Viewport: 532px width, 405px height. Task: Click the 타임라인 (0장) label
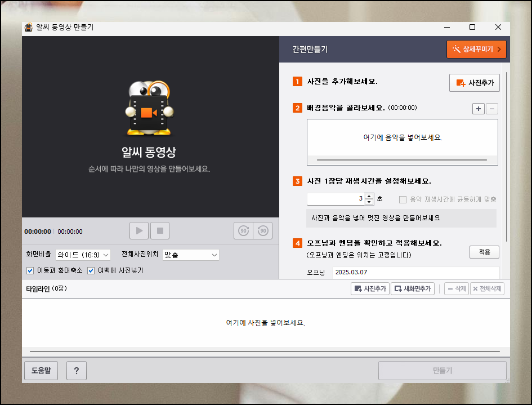pos(47,288)
